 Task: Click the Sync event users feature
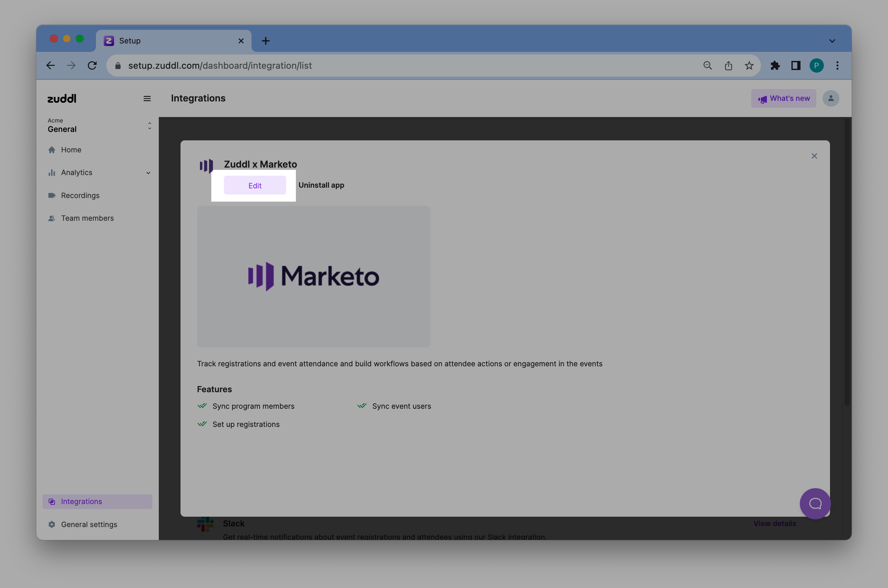tap(402, 406)
